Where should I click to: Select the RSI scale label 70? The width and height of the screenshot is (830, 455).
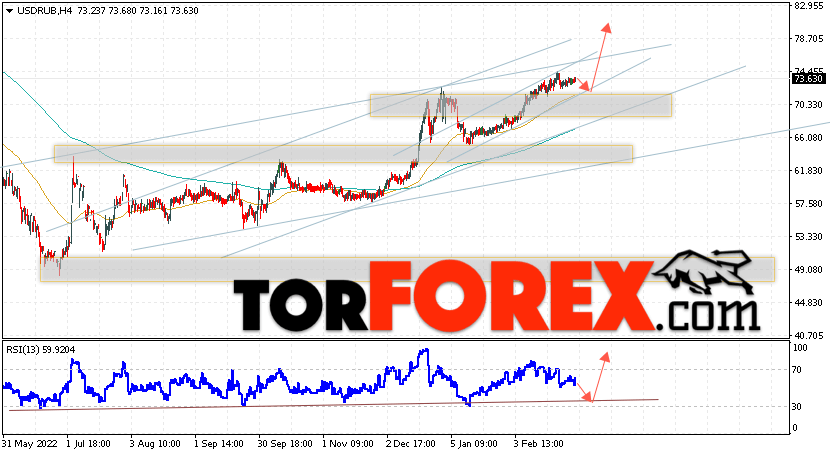(x=798, y=370)
